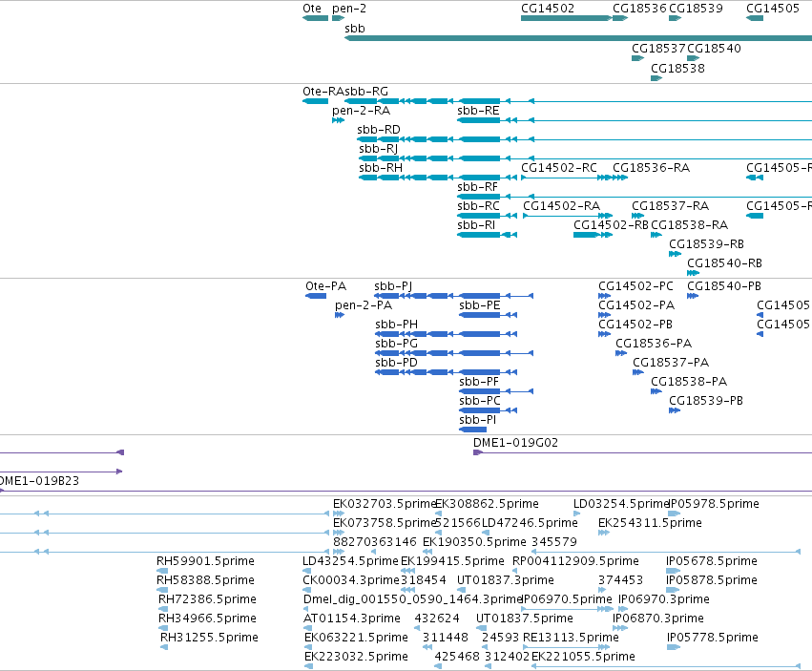
Task: Select protein sbb-PH
Action: pyautogui.click(x=446, y=334)
